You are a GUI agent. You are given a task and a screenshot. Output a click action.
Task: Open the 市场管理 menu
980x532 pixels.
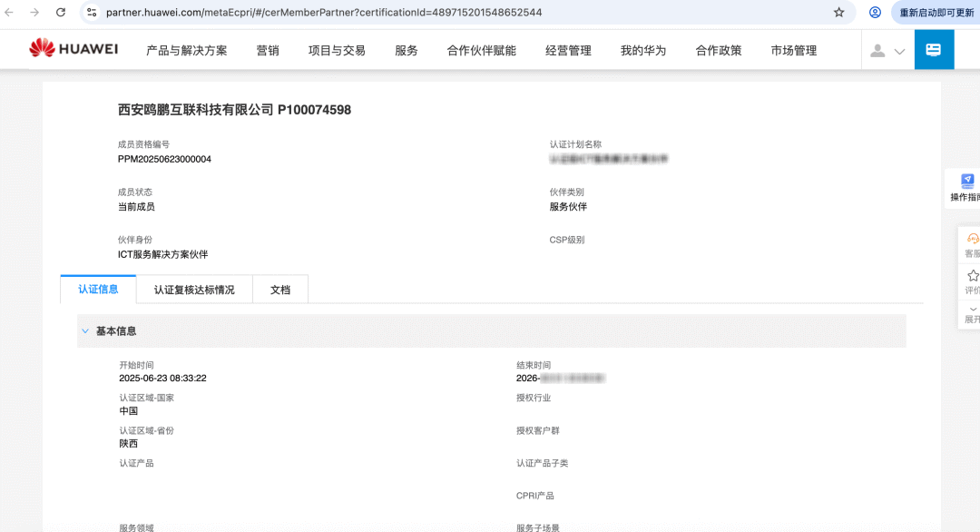(x=794, y=51)
